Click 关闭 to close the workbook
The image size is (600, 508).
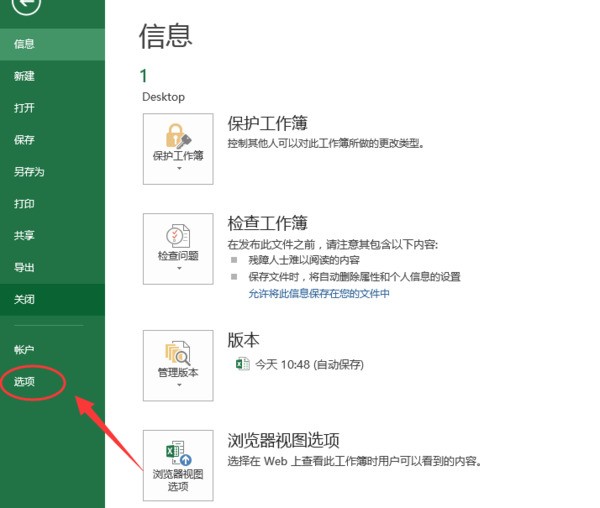tap(24, 300)
